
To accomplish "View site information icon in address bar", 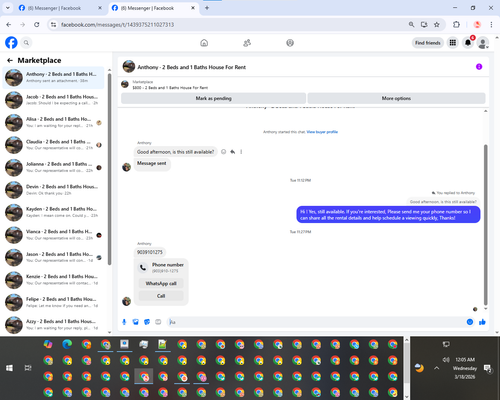I will tap(53, 25).
